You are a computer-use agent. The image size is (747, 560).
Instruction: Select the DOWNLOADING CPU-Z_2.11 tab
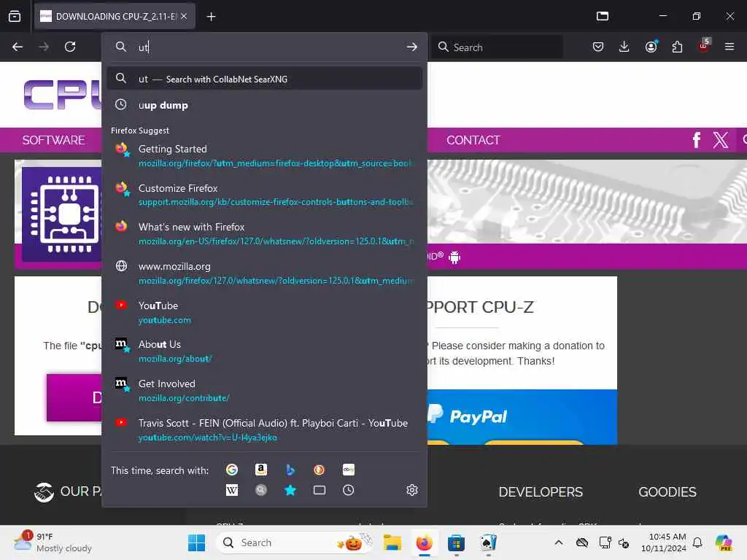tap(115, 16)
